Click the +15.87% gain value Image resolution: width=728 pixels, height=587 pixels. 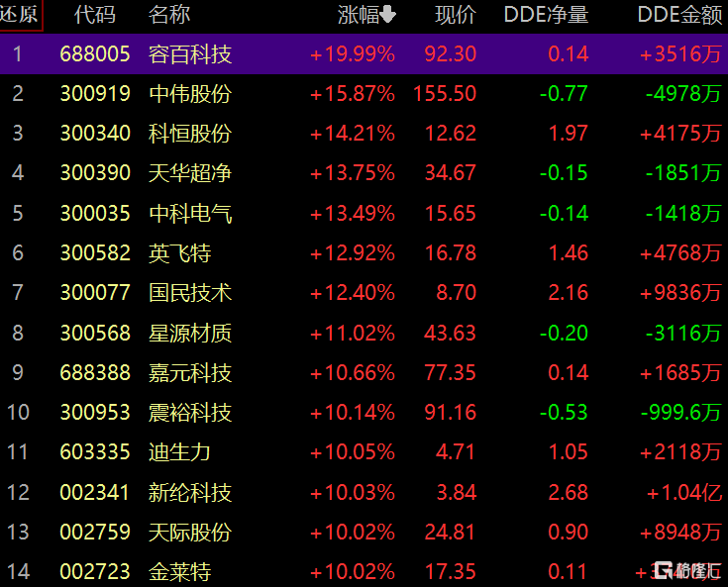pyautogui.click(x=353, y=94)
